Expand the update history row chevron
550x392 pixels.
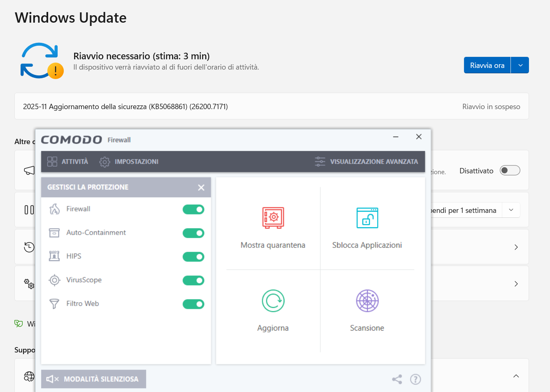[516, 247]
